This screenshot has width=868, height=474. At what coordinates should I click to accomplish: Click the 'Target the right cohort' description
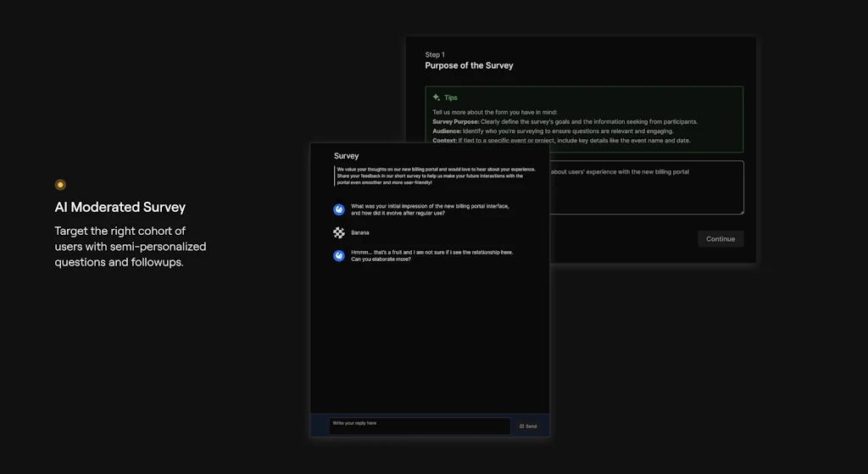pos(130,247)
